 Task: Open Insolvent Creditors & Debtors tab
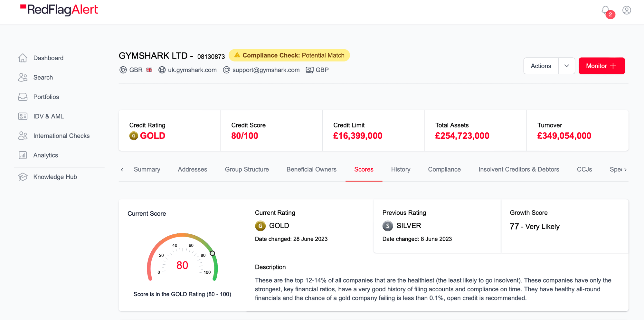(519, 169)
